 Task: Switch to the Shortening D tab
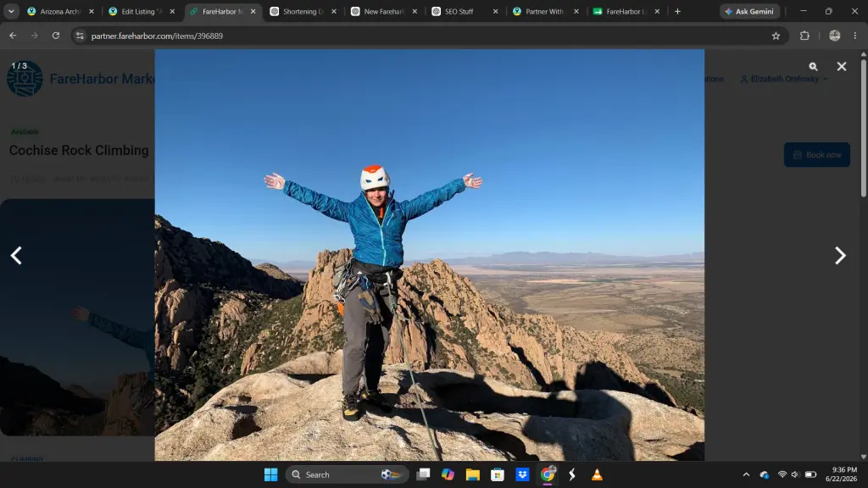(x=303, y=11)
